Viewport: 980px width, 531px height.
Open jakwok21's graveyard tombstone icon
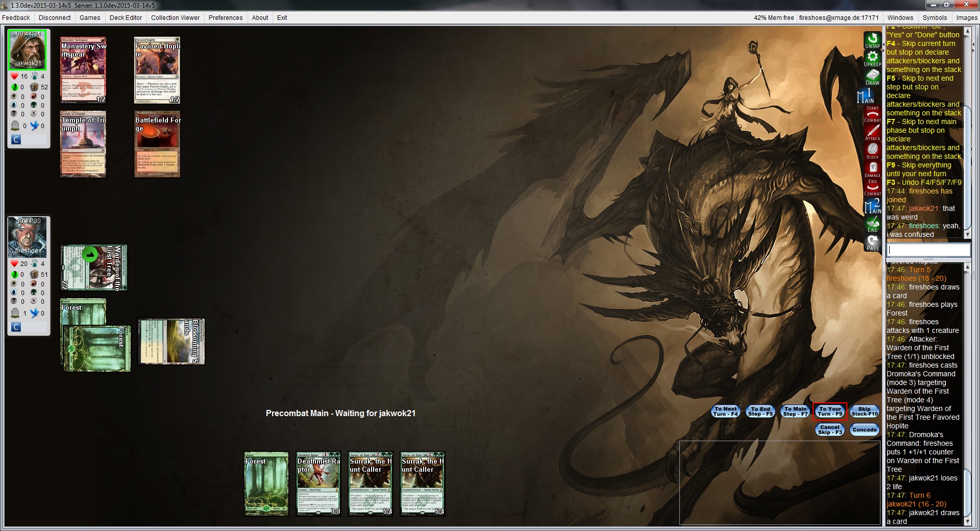point(15,126)
